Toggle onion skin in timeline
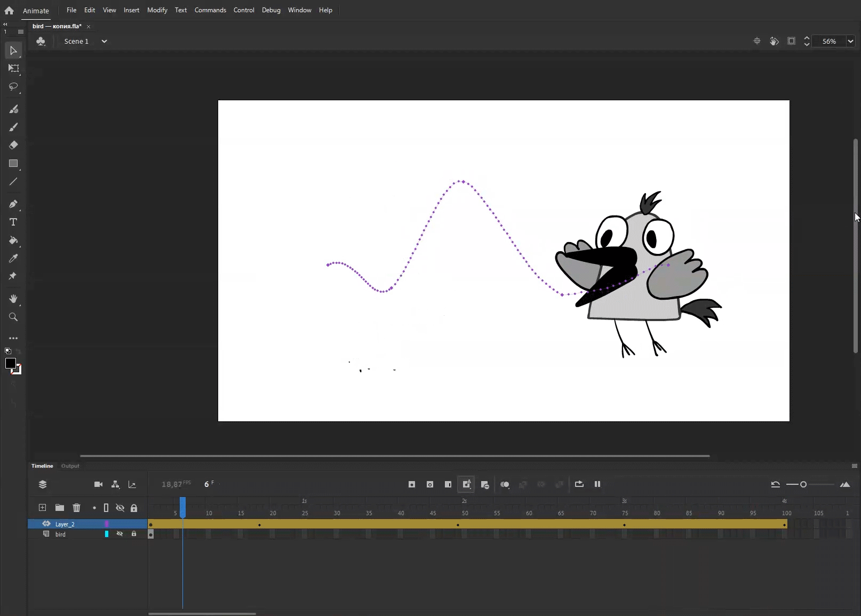This screenshot has height=616, width=861. [505, 484]
